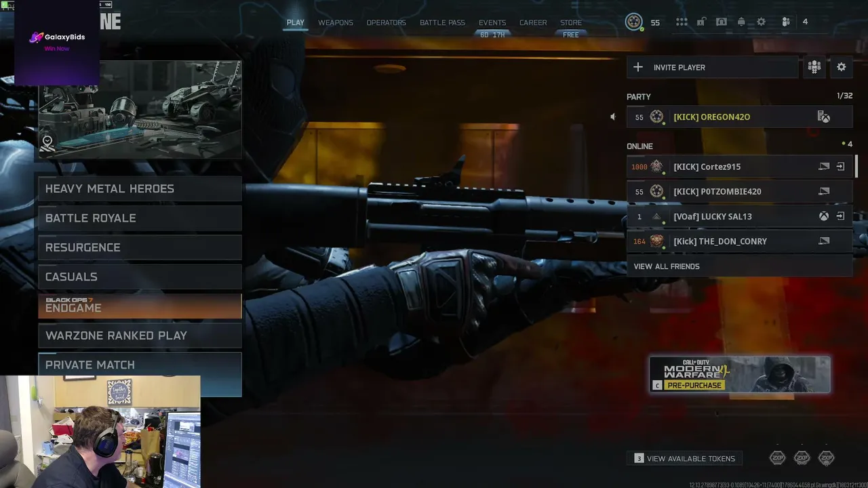Select friend [KICK] Cortez915
This screenshot has height=488, width=868.
[739, 167]
